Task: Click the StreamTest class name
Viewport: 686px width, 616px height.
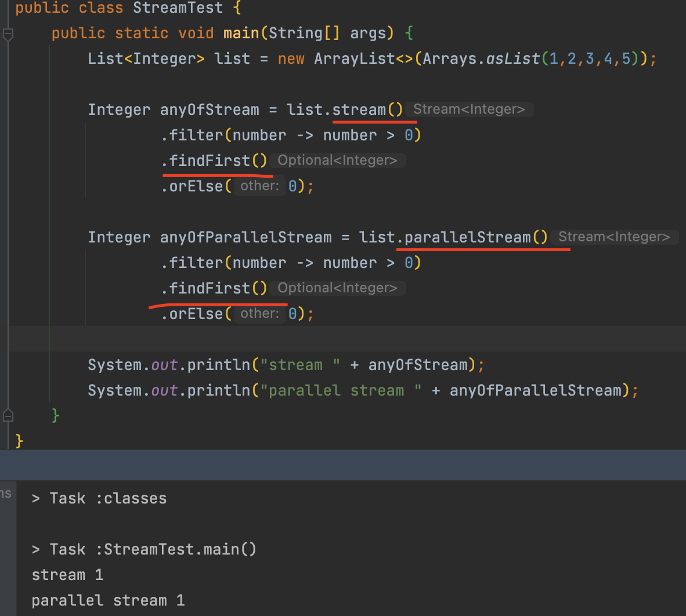Action: click(x=178, y=8)
